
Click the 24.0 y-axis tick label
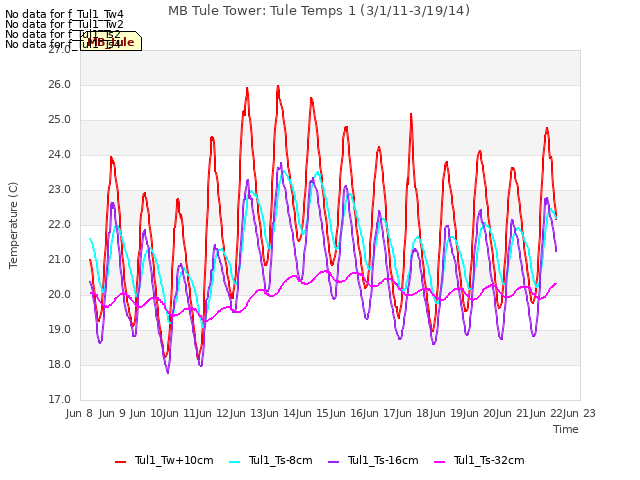click(60, 155)
